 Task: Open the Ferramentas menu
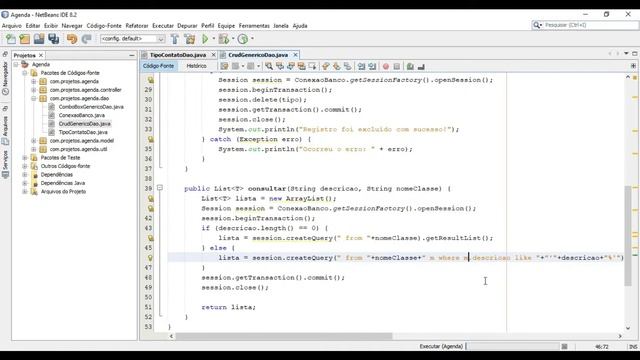254,26
